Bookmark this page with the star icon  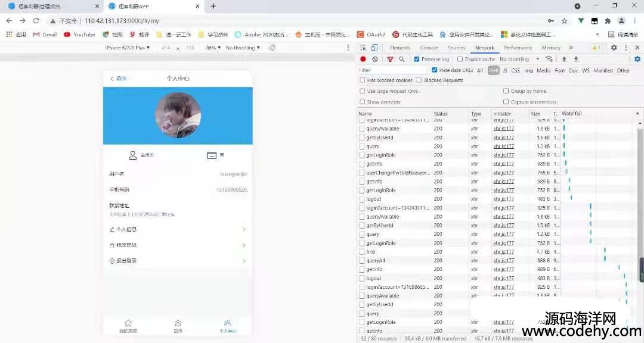564,20
